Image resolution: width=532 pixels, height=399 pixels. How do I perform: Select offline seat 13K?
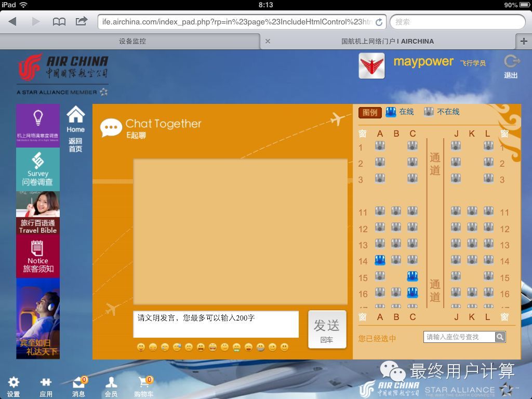(472, 243)
